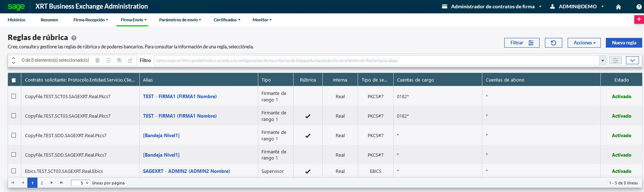
Task: Open the lines per page dropdown
Action: coord(80,183)
